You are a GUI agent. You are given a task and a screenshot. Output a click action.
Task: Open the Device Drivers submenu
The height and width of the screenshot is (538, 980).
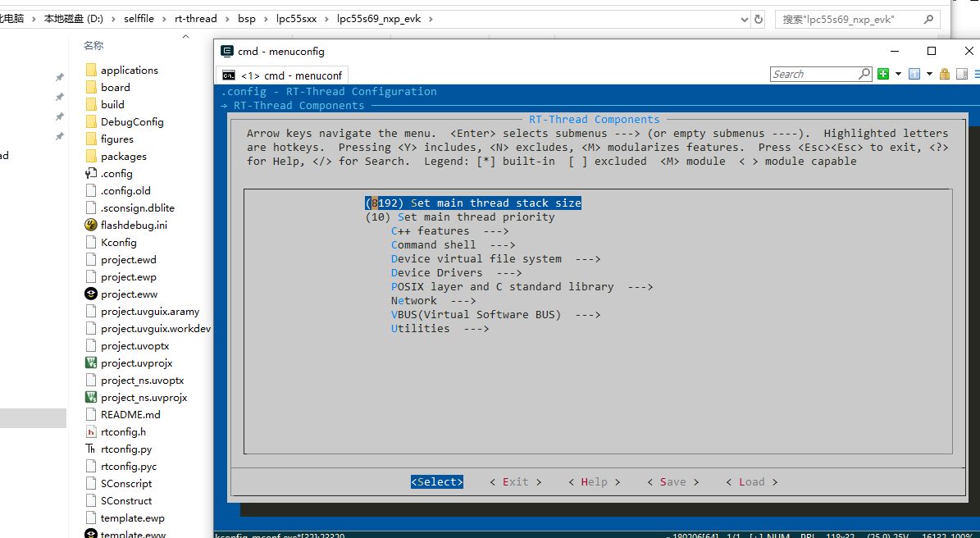coord(456,272)
